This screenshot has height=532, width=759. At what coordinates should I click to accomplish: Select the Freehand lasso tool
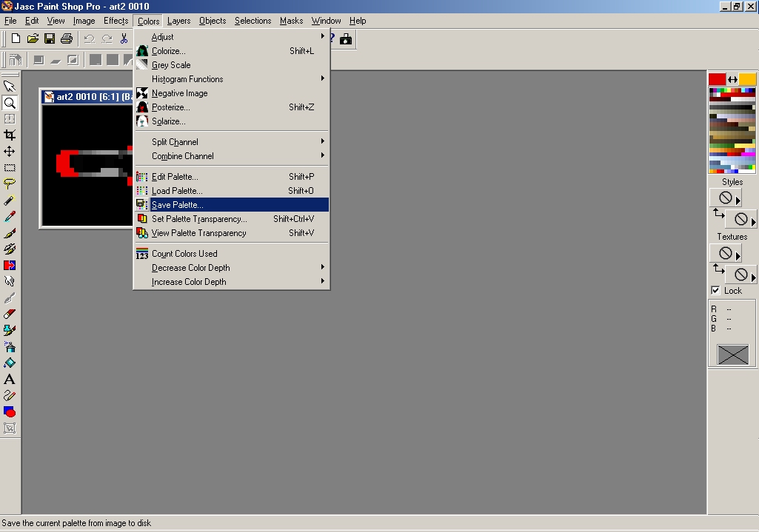click(x=10, y=184)
